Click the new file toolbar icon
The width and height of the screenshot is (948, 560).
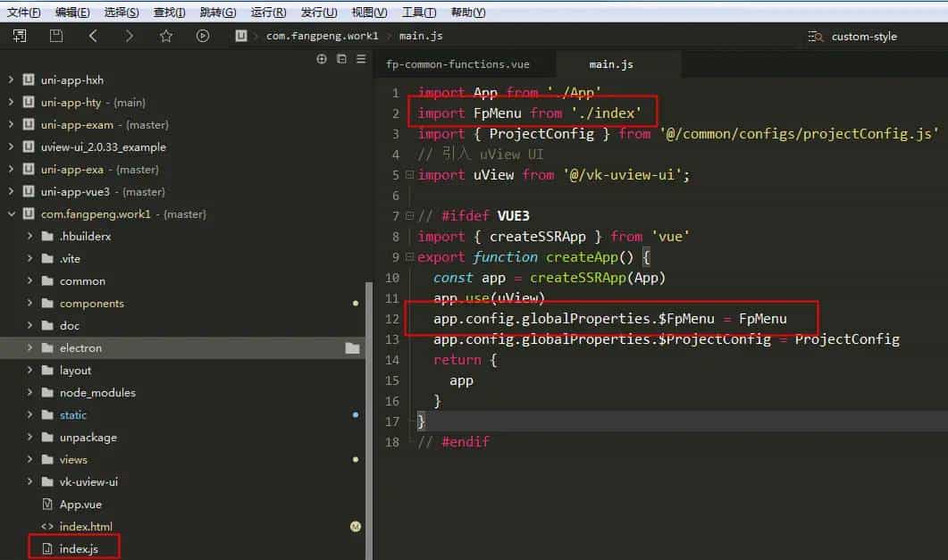pyautogui.click(x=20, y=36)
